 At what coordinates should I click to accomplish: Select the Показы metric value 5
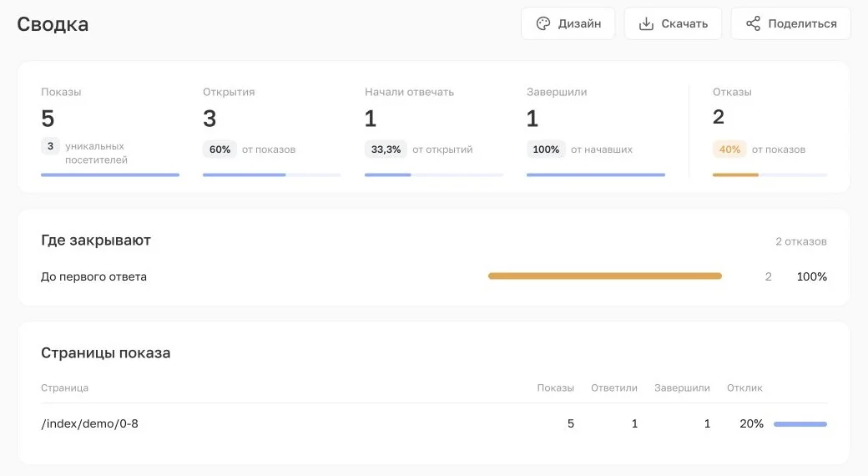(48, 119)
